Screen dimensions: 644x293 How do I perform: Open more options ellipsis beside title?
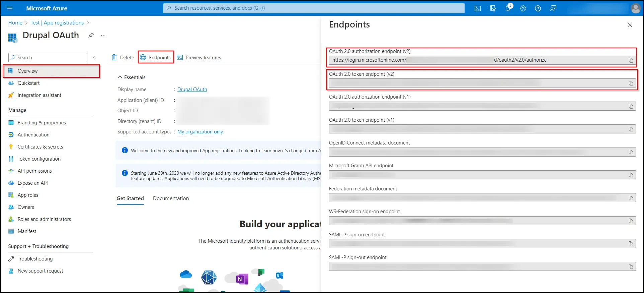pos(103,36)
